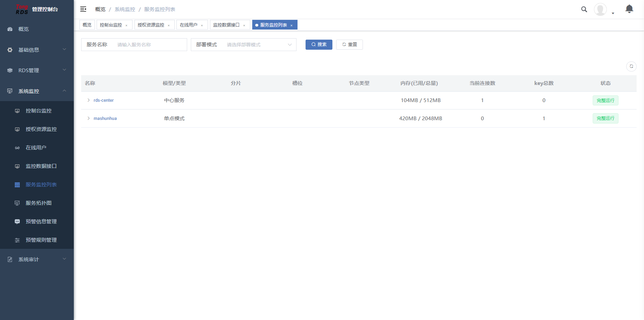Click the 420MB / 2048MB memory cell
The width and height of the screenshot is (644, 320).
[421, 119]
